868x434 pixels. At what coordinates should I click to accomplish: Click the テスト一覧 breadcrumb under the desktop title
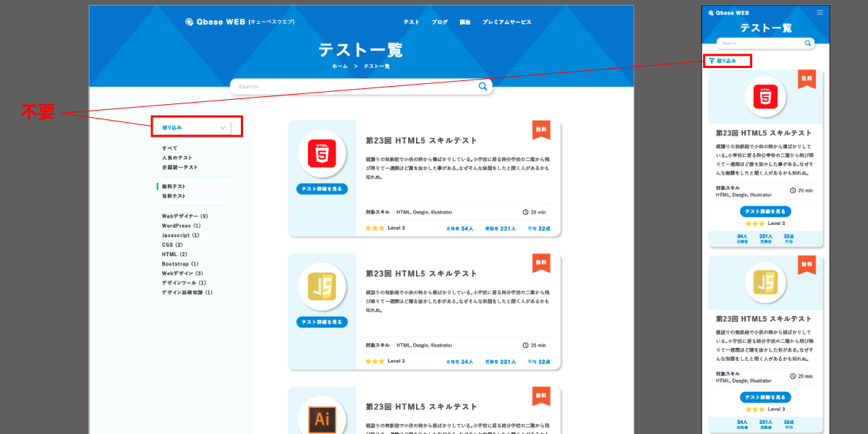pos(376,66)
